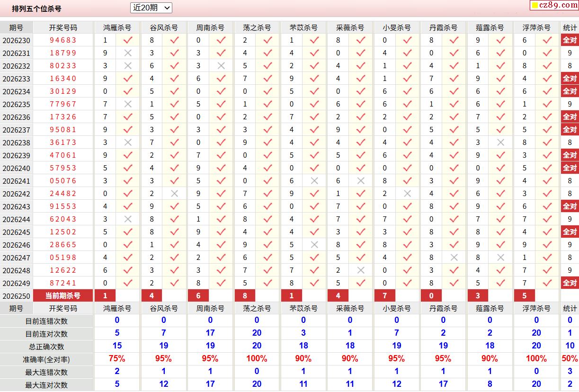Click the 开奖号码 94683 in row 2026230
Viewport: 579px width, 392px height.
click(63, 40)
